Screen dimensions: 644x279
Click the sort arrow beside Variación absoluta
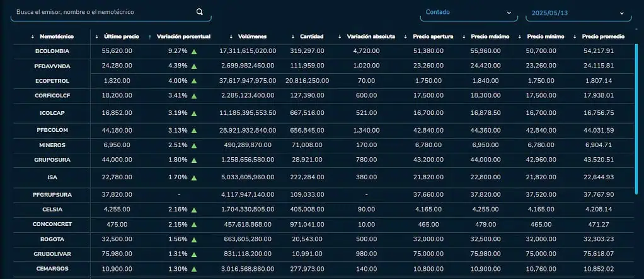click(x=340, y=37)
